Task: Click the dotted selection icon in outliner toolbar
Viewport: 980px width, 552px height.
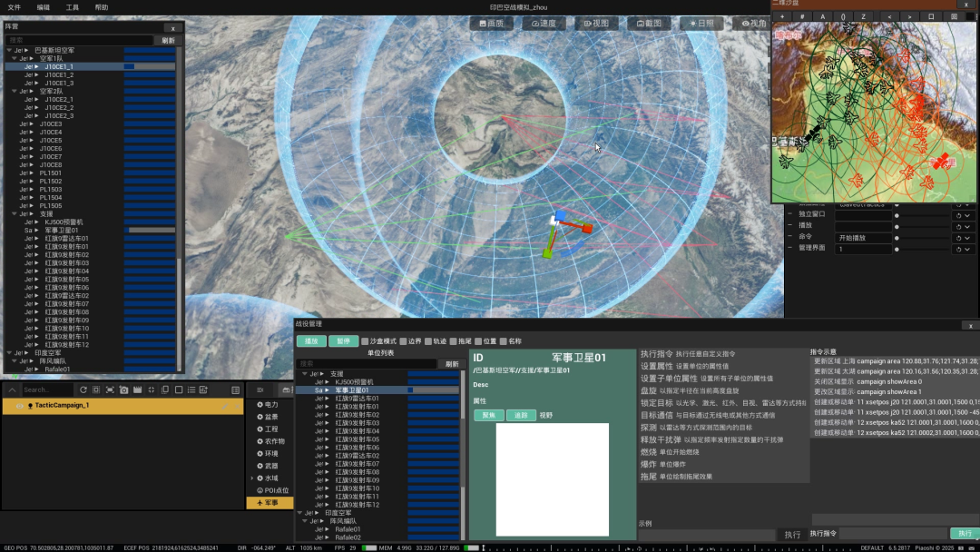Action: pos(96,389)
